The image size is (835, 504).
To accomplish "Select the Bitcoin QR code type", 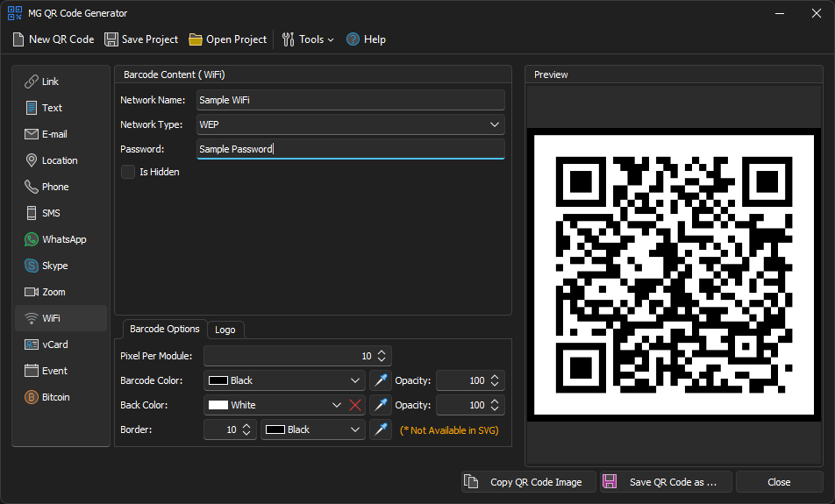I will [61, 397].
